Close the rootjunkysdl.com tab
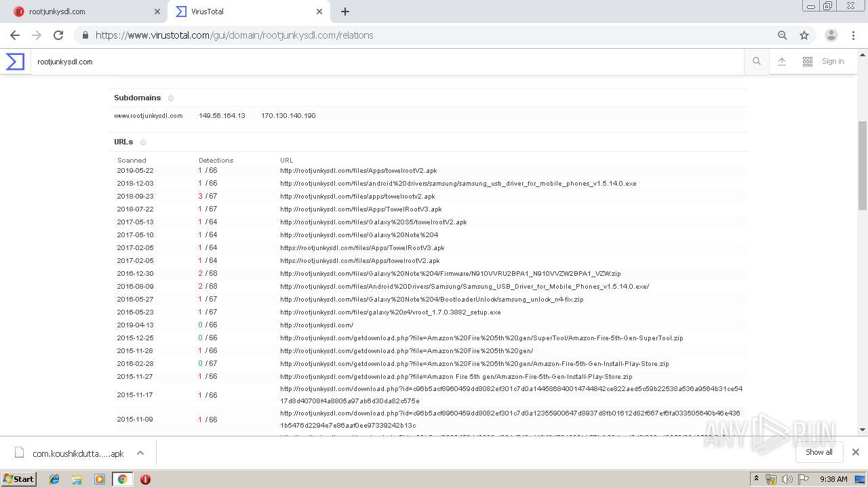Screen dimensions: 868x488 click(157, 12)
